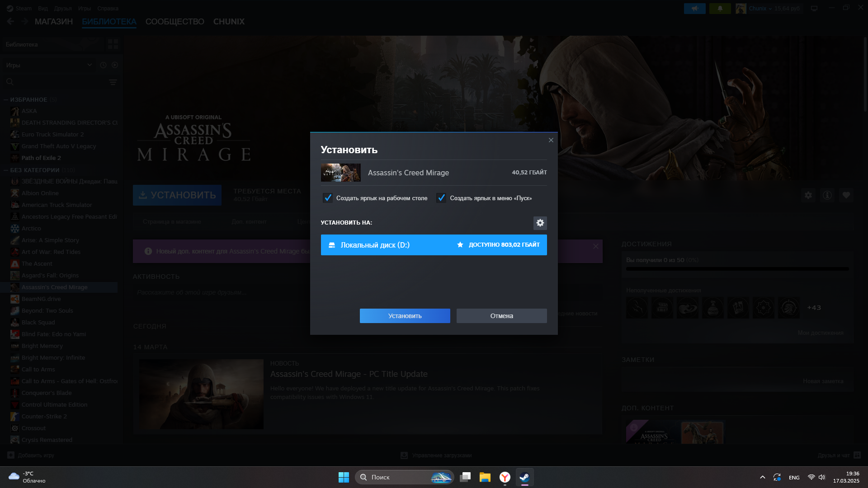
Task: Click Assassin's Creed Mirage thumbnail in dialog
Action: pos(340,173)
